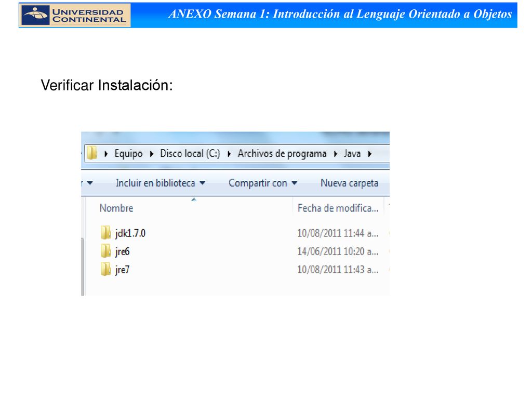Go to Equipo in the address bar
The image size is (532, 399).
click(129, 153)
